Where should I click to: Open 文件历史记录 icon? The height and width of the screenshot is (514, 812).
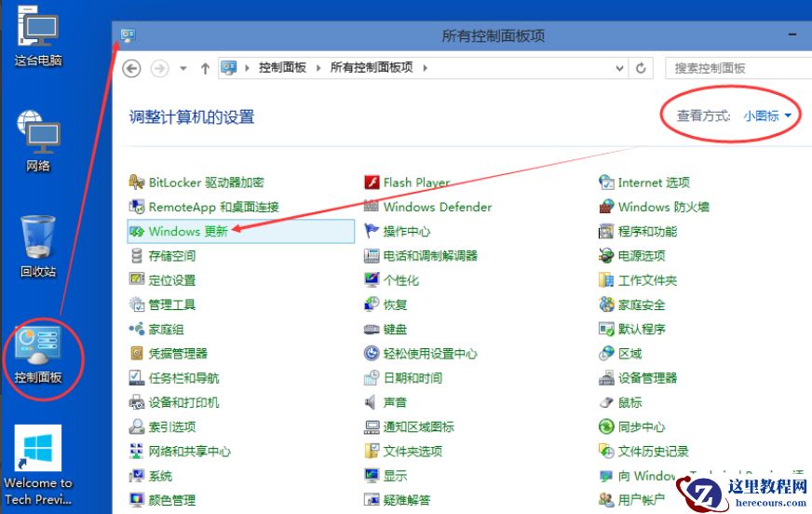coord(606,451)
